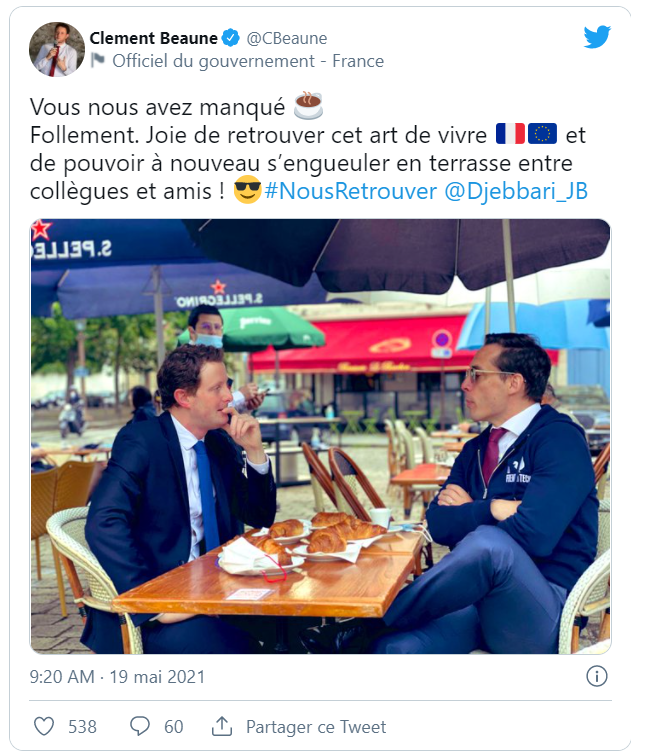Click the sunglasses face emoji
This screenshot has height=755, width=645.
[x=247, y=190]
